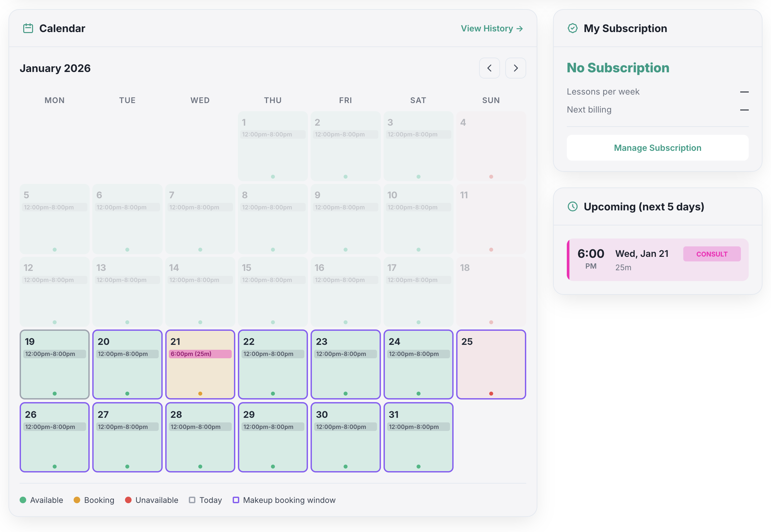Advance to next month with right chevron
This screenshot has width=771, height=532.
click(x=515, y=68)
